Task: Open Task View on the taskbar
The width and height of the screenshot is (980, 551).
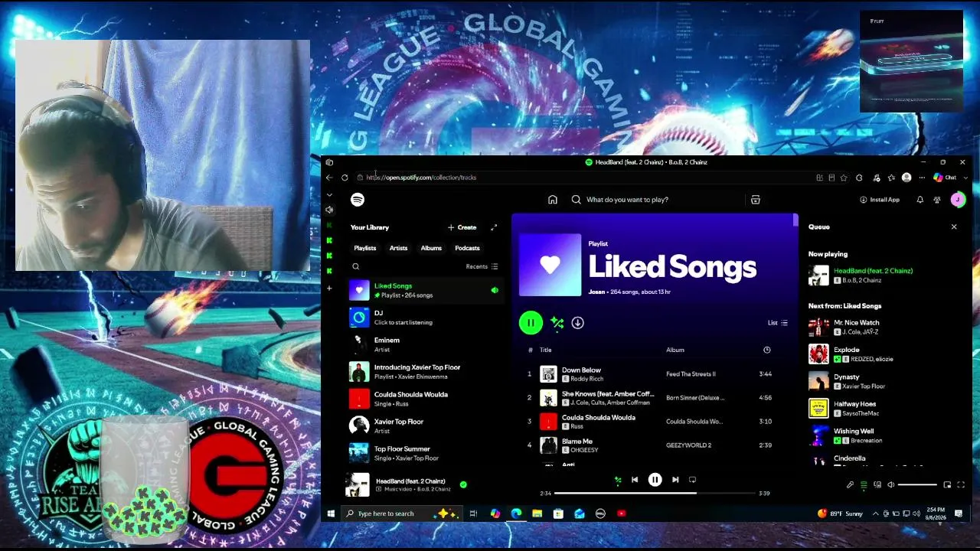Action: click(x=473, y=514)
